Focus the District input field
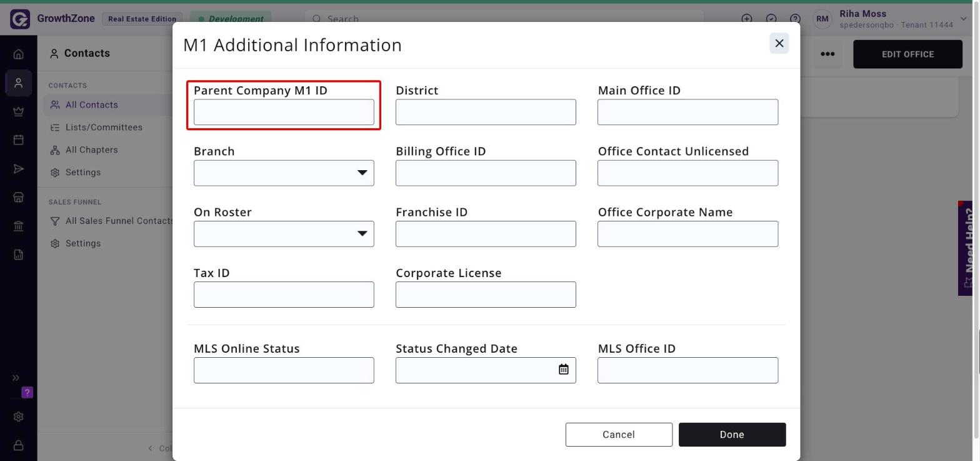 (486, 112)
